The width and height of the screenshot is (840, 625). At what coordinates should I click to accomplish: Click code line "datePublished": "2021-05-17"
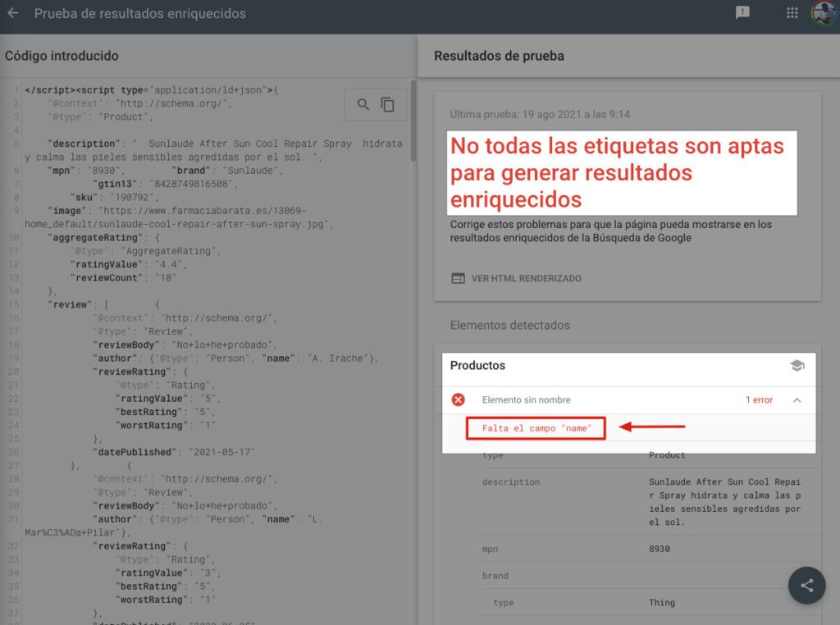(x=174, y=452)
